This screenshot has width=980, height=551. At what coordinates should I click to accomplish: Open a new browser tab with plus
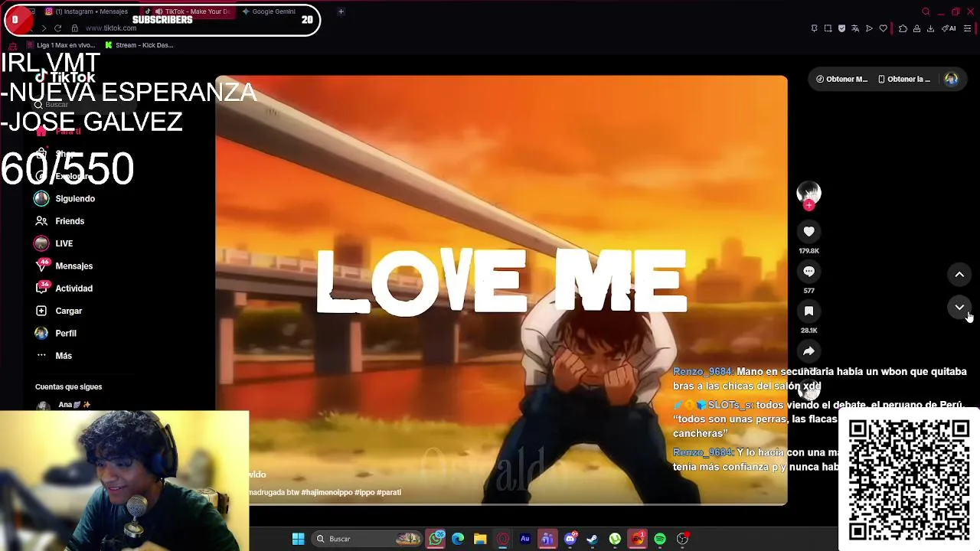pos(341,11)
